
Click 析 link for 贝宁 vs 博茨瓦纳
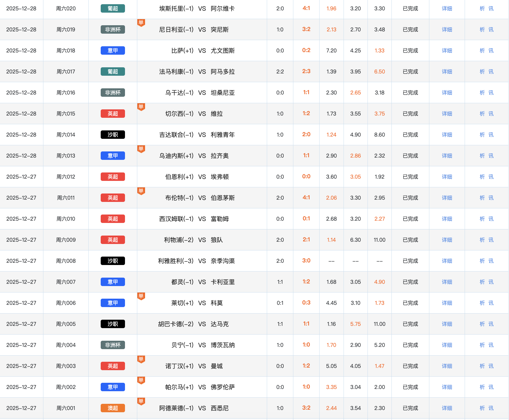[482, 345]
